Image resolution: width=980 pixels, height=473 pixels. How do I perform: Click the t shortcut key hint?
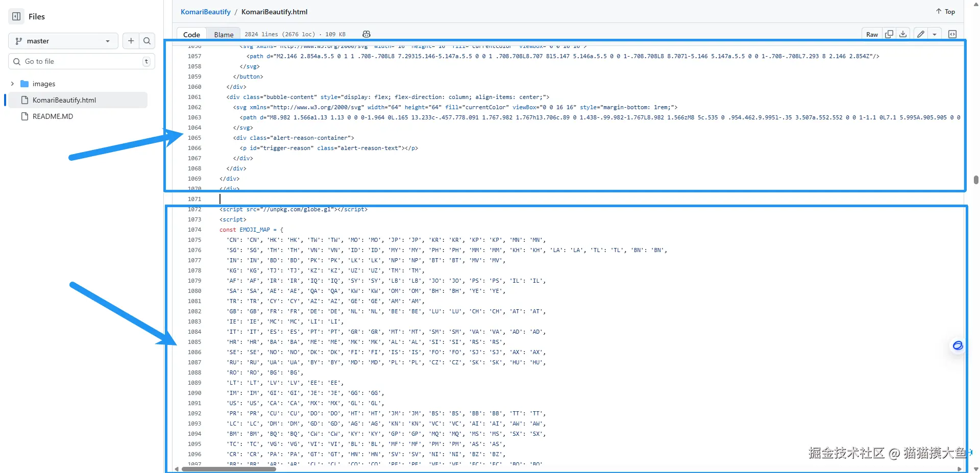[146, 61]
